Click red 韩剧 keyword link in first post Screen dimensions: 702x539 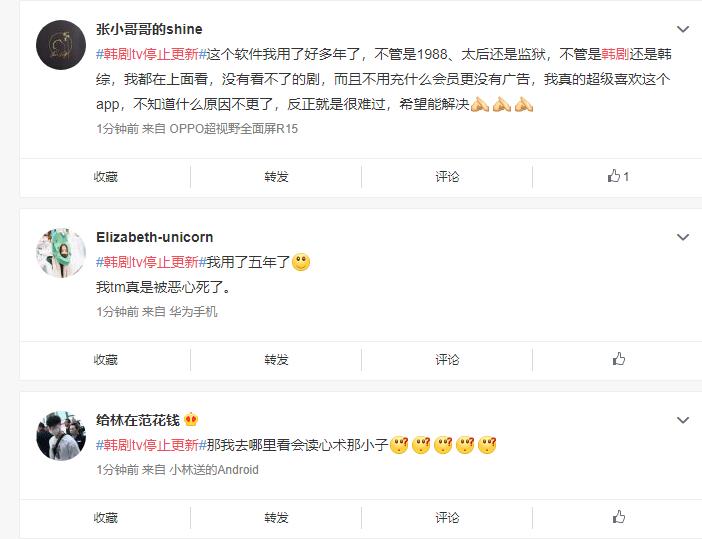pyautogui.click(x=615, y=54)
